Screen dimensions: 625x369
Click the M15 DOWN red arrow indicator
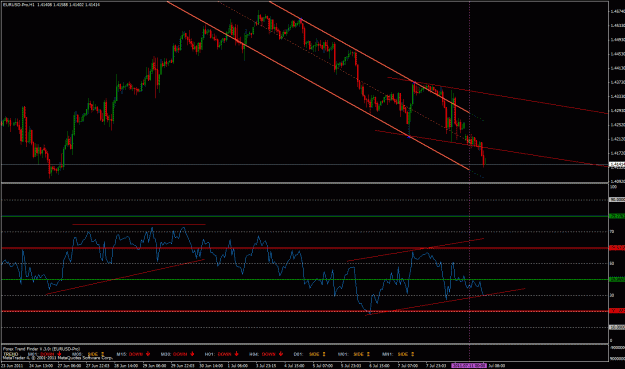tap(148, 354)
